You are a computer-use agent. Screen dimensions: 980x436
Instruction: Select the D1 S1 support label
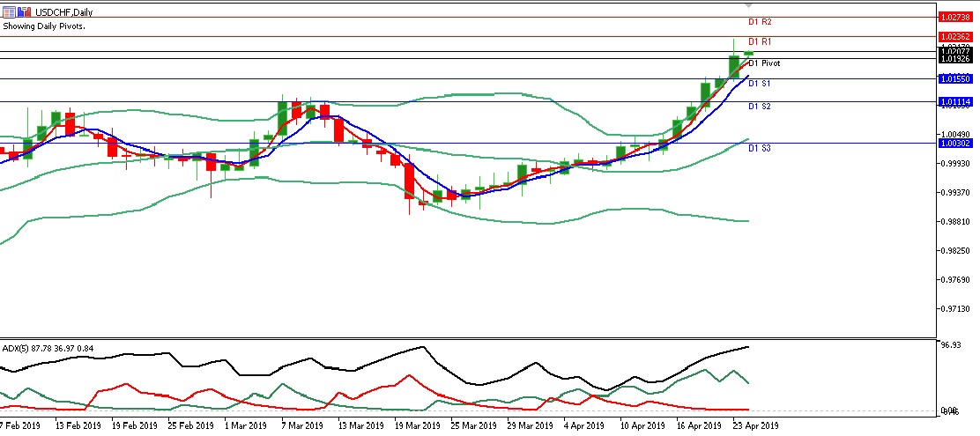pos(760,83)
